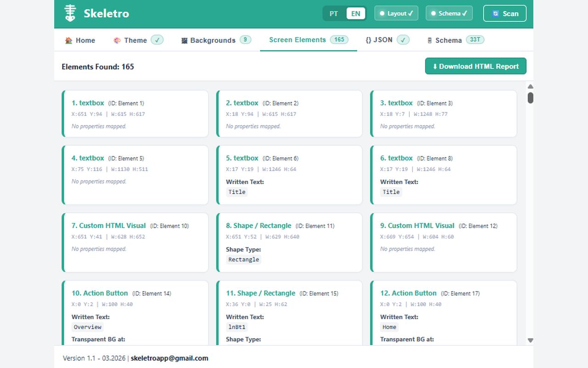
Task: Click Transparent BG at label in card 10
Action: tap(98, 339)
